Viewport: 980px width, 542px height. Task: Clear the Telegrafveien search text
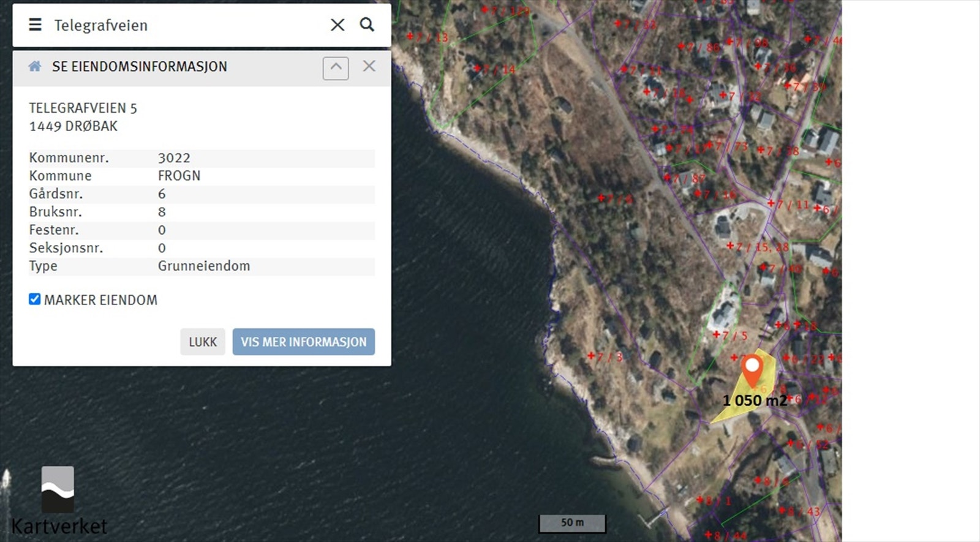point(337,24)
